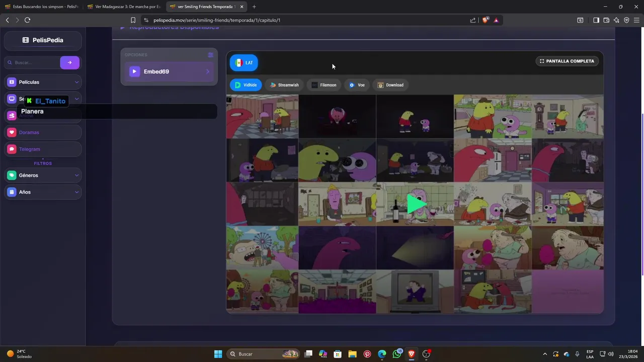Open the Telegram link in sidebar
Screen dimensions: 644x362
tap(43, 149)
